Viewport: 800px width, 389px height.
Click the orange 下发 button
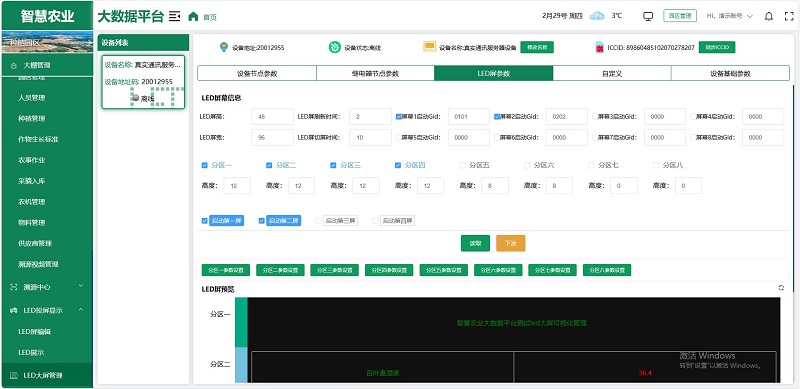510,243
